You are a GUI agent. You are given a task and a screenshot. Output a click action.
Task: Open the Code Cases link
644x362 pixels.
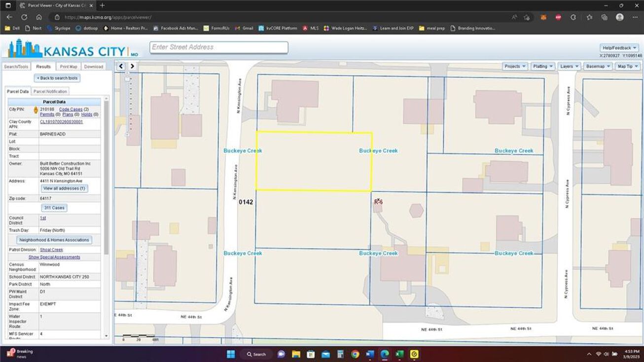71,109
